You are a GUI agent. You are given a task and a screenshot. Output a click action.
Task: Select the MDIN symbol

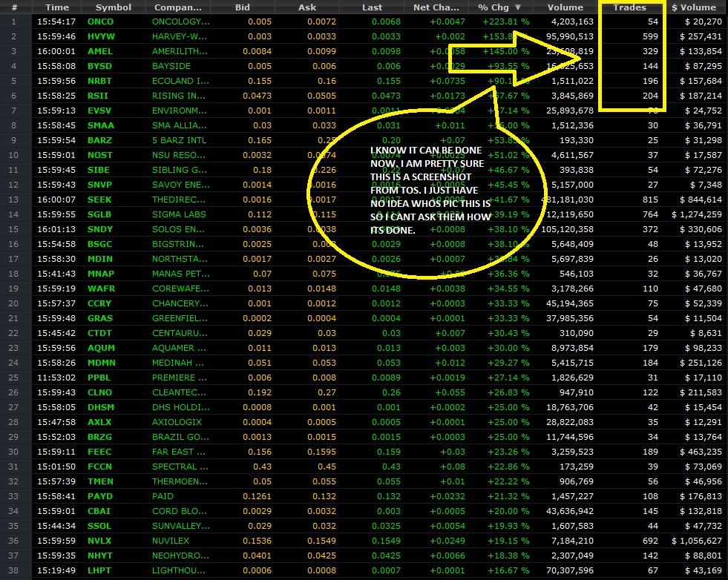[x=100, y=259]
